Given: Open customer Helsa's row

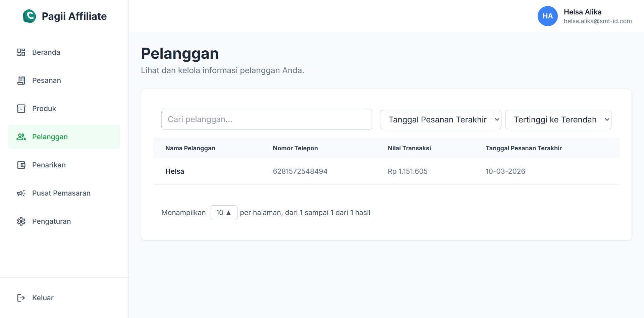Looking at the screenshot, I should point(174,171).
